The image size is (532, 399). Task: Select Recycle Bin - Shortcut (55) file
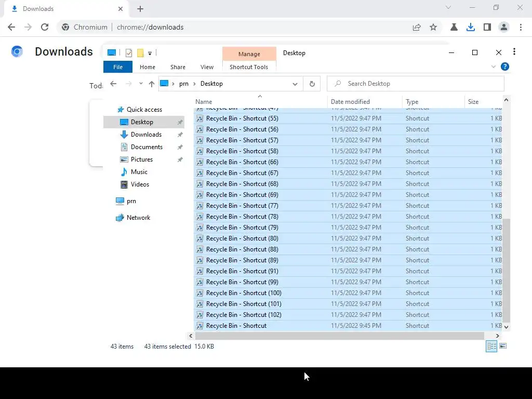[x=348, y=118]
